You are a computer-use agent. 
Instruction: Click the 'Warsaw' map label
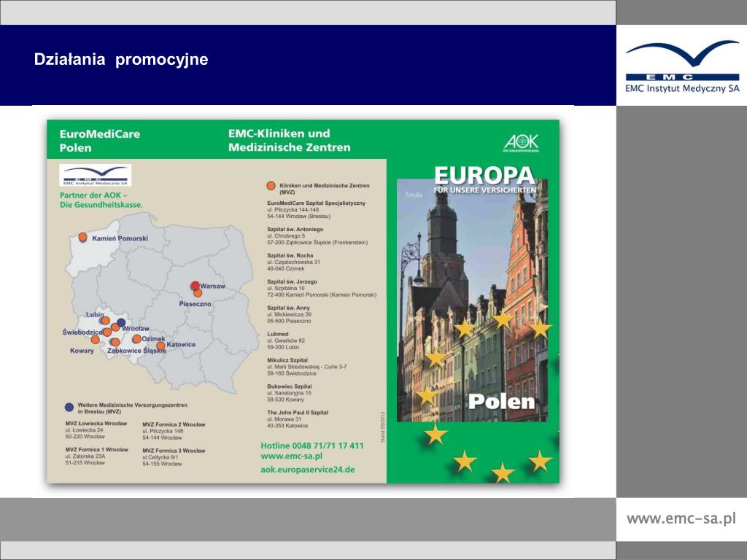coord(212,286)
